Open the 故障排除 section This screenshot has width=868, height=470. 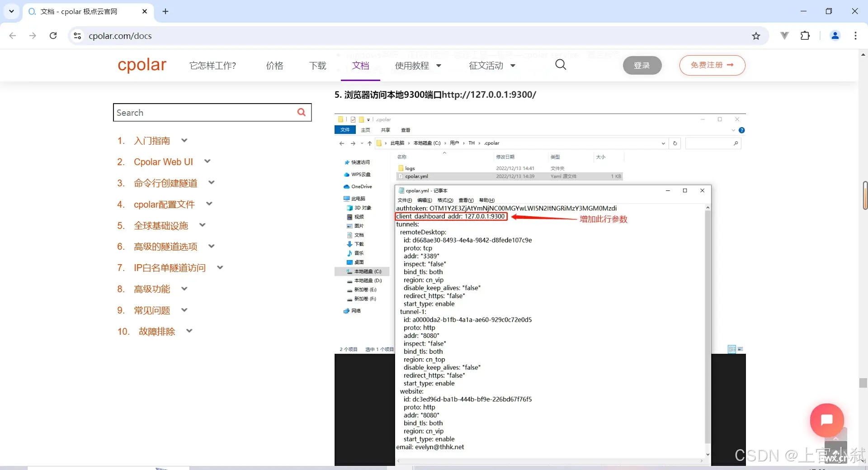tap(156, 332)
